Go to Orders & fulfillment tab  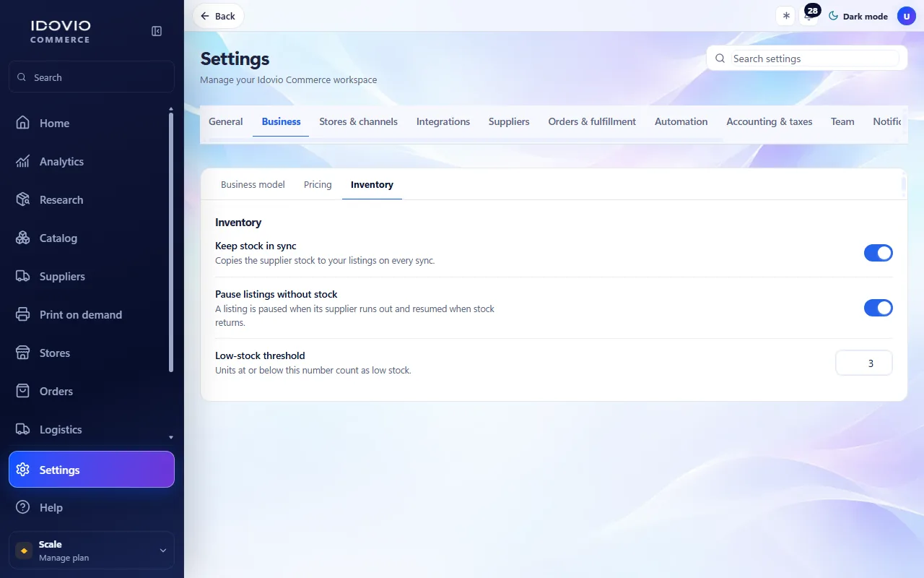(592, 121)
